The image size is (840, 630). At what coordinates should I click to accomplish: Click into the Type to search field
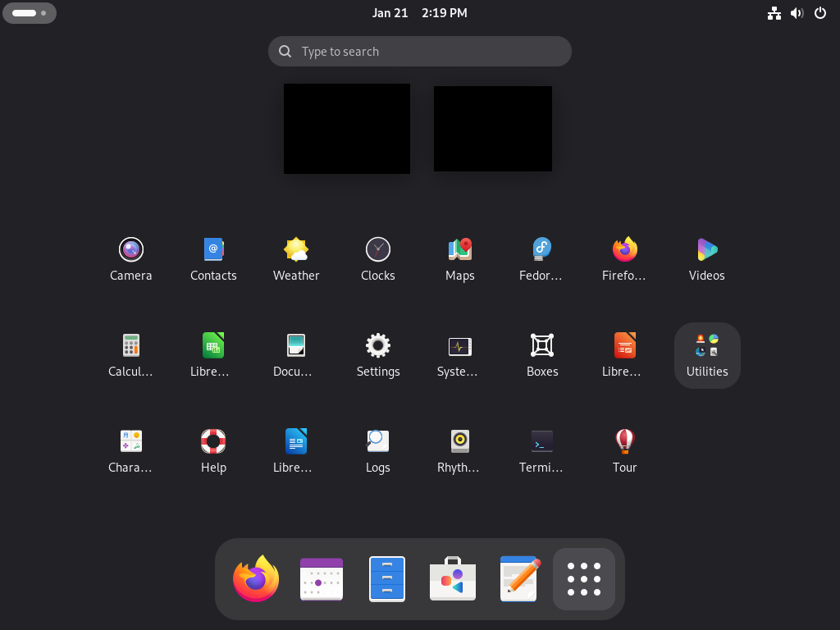click(x=419, y=52)
